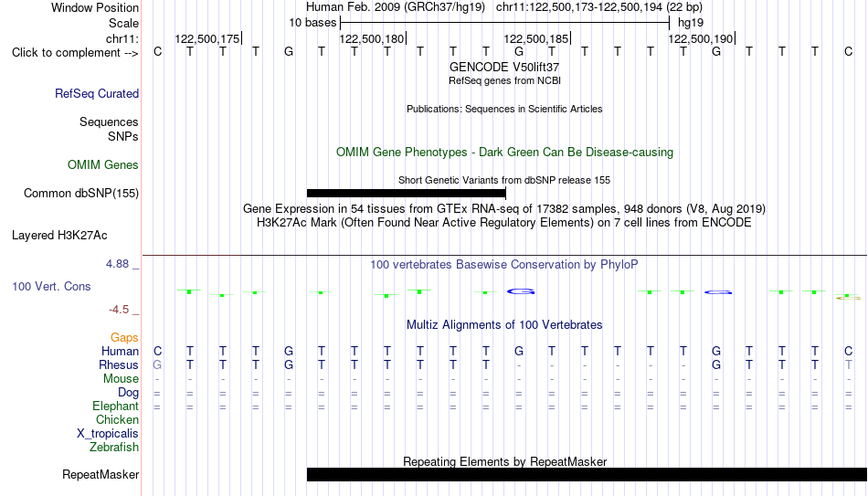Click the chr11:122,500,173-122,500,194 position text

[x=599, y=7]
